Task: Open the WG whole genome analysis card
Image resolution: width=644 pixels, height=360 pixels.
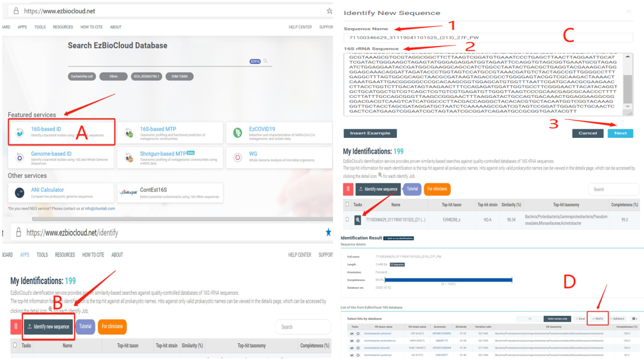Action: [279, 158]
